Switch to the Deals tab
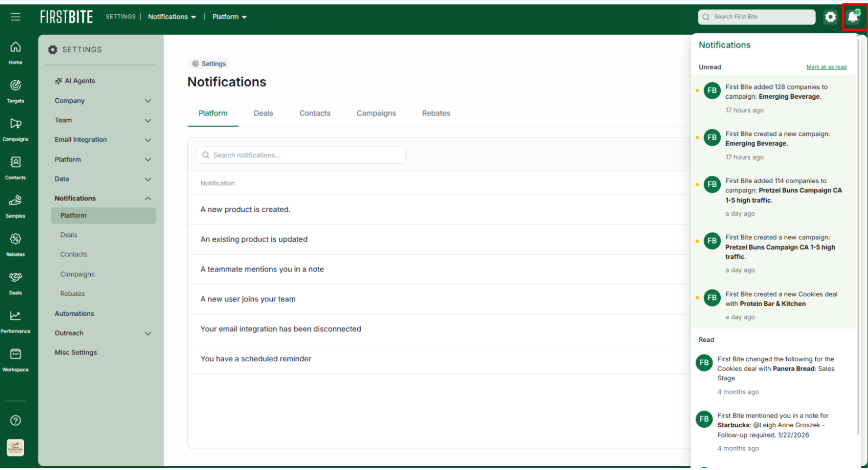This screenshot has width=868, height=470. [263, 113]
